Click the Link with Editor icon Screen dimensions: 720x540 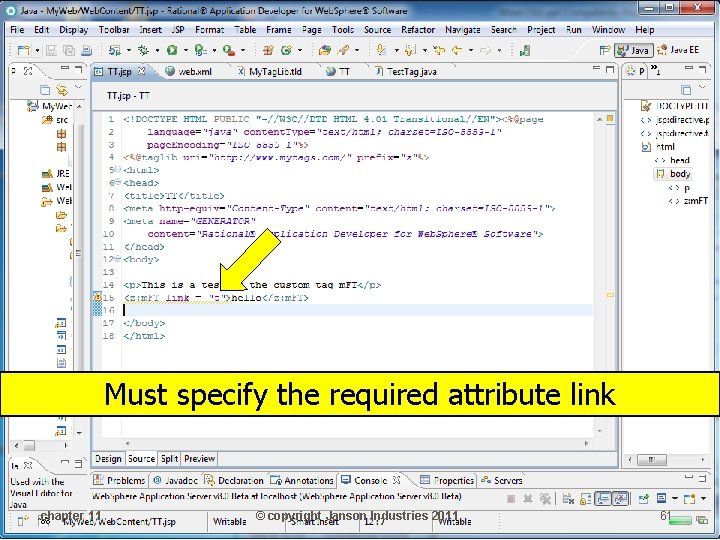point(62,89)
